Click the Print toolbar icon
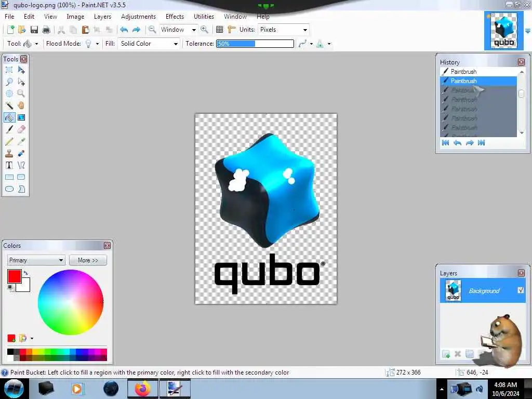This screenshot has width=532, height=399. pyautogui.click(x=46, y=30)
